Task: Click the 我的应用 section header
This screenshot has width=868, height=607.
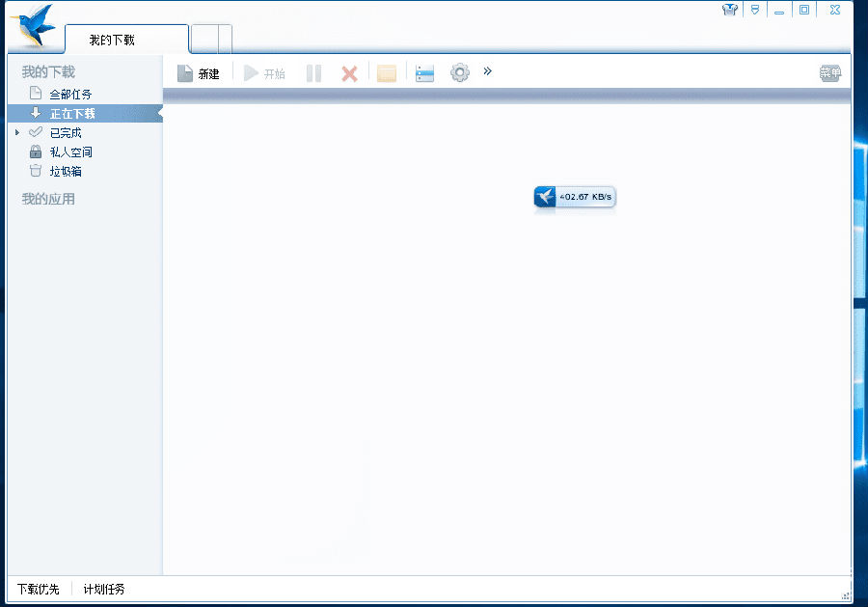Action: (x=48, y=199)
